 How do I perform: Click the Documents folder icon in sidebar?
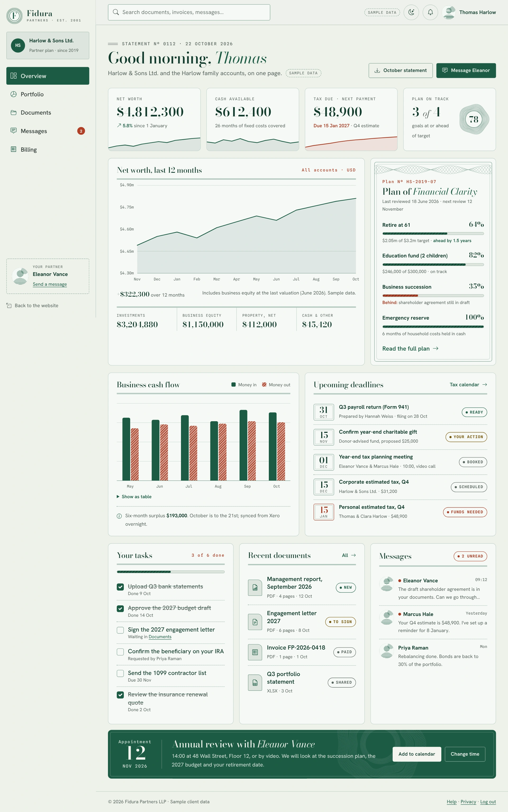coord(13,112)
